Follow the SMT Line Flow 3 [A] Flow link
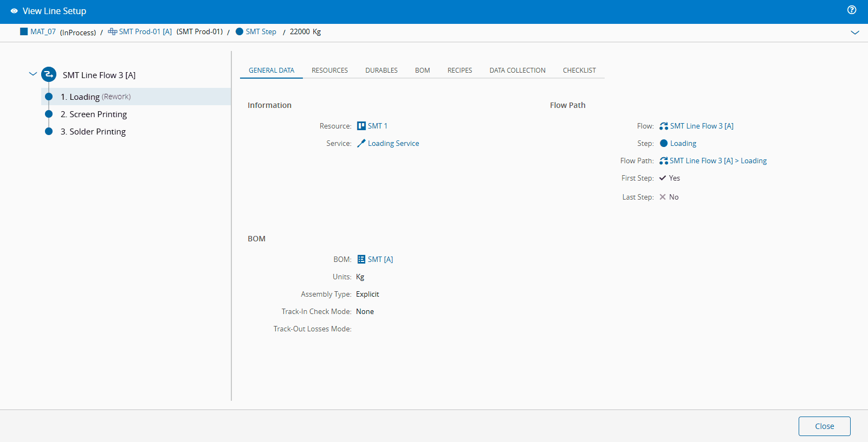This screenshot has width=868, height=442. click(x=701, y=126)
